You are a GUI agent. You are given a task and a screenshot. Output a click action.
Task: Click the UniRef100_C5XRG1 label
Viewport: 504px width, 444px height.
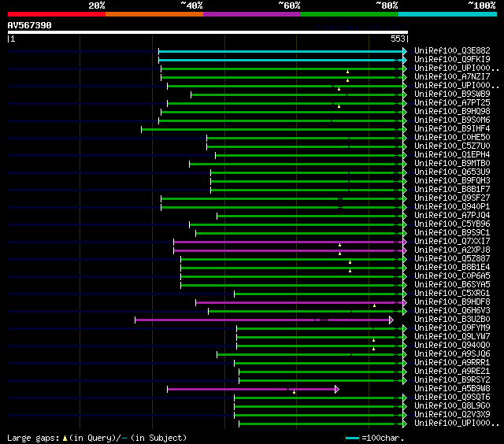(x=452, y=294)
